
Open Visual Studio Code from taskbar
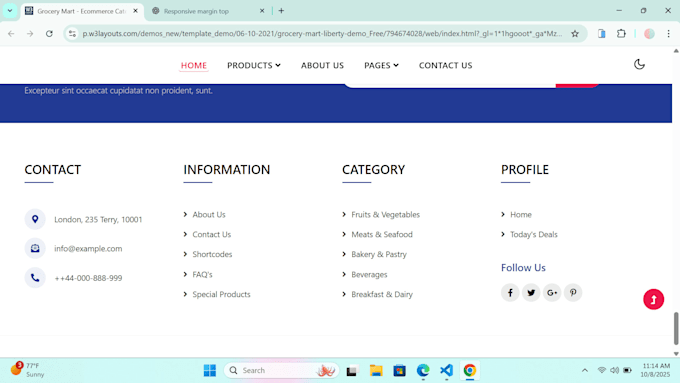pos(446,370)
